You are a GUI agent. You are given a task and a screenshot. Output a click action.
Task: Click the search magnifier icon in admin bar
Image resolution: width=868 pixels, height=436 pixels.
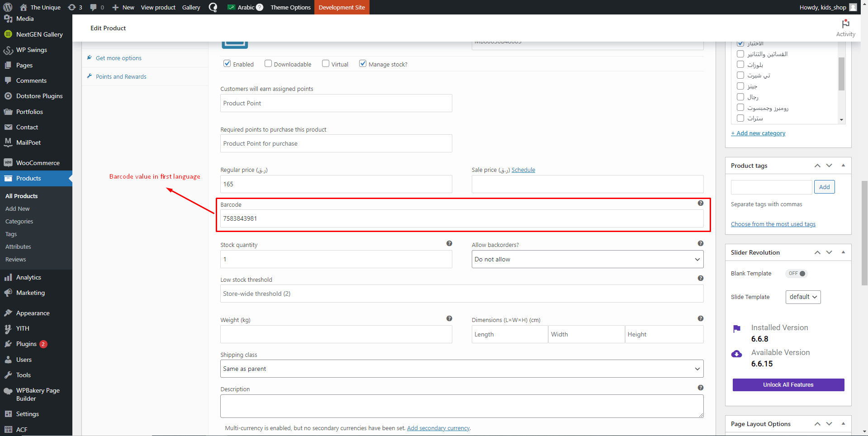click(x=213, y=7)
